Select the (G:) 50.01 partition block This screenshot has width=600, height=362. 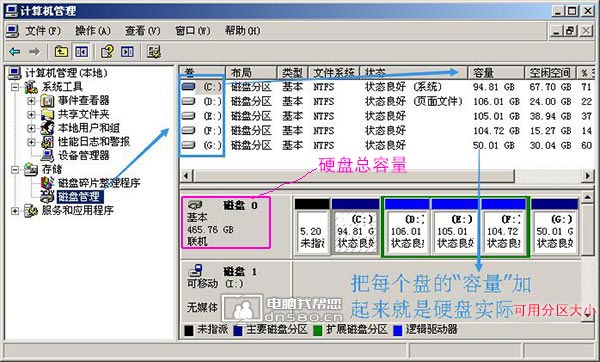tap(555, 226)
